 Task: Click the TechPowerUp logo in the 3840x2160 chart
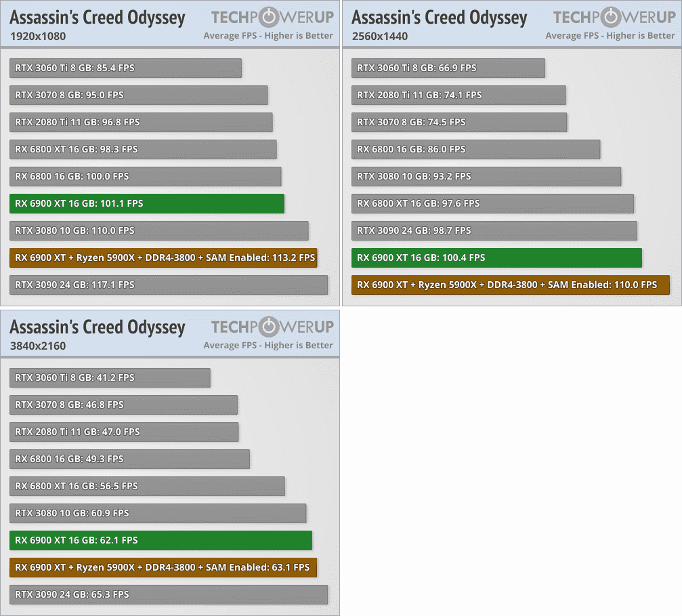(272, 327)
